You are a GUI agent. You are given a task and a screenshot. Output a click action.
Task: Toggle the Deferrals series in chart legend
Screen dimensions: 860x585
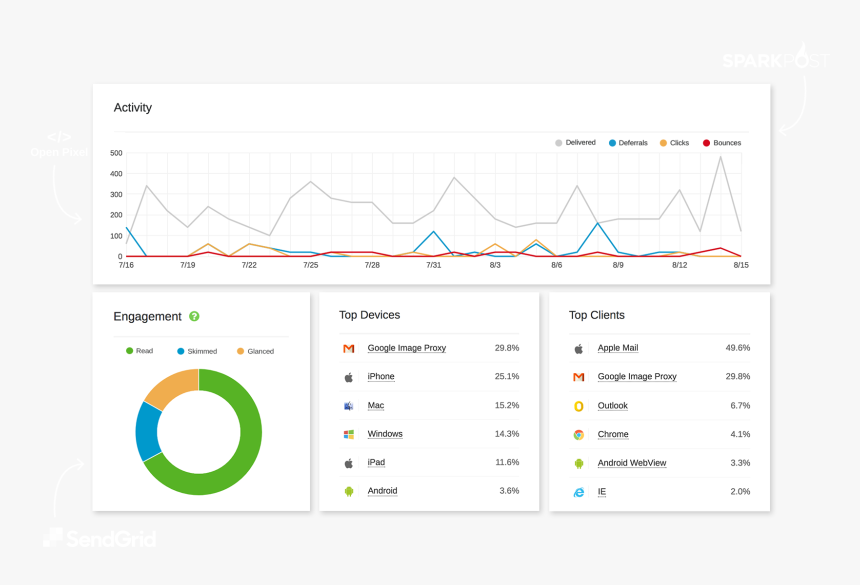click(x=628, y=143)
